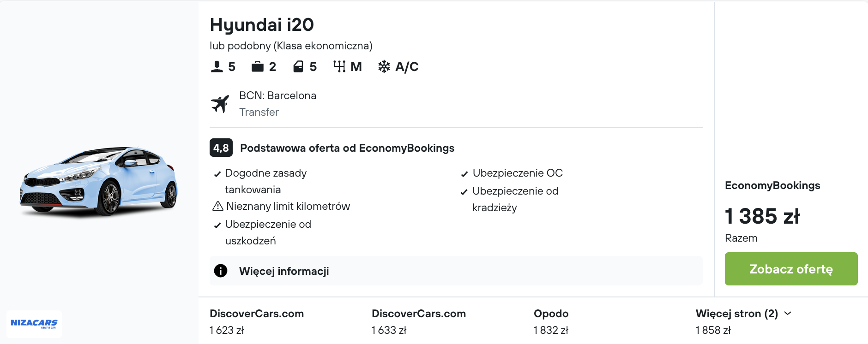868x344 pixels.
Task: Click the EconomyBookings 1 385 zł price
Action: [762, 216]
